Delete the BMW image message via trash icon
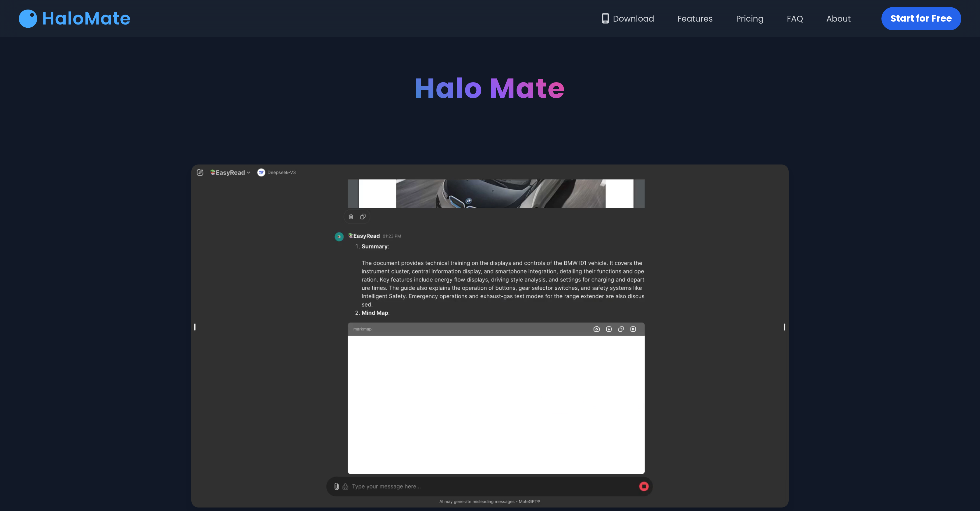The height and width of the screenshot is (511, 980). [x=350, y=216]
